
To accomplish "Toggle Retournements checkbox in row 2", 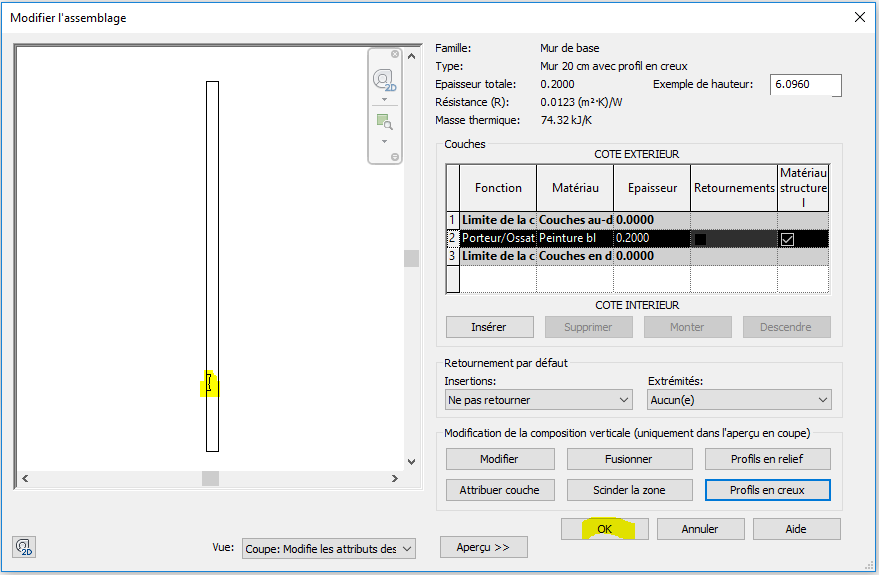I will 701,239.
